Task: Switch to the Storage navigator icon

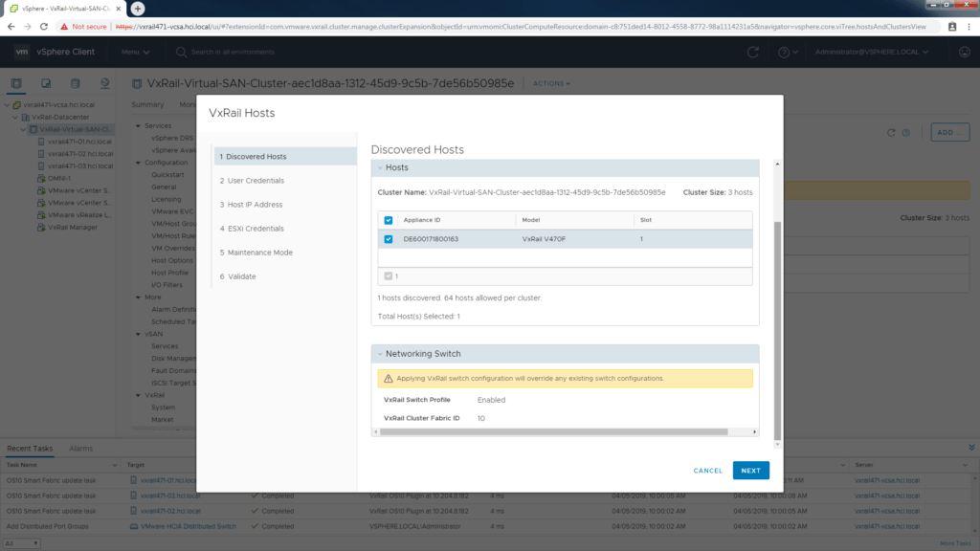Action: (75, 83)
